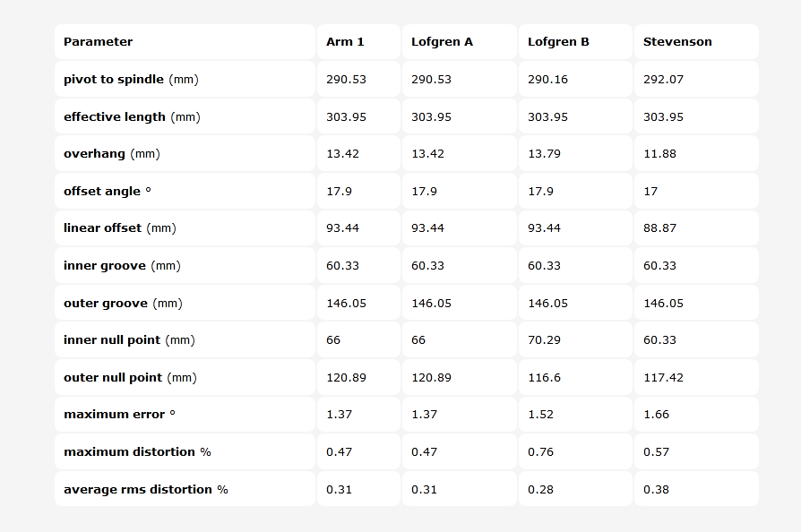This screenshot has width=801, height=532.
Task: Select Stevenson pivot to spindle value 292.07
Action: 663,79
